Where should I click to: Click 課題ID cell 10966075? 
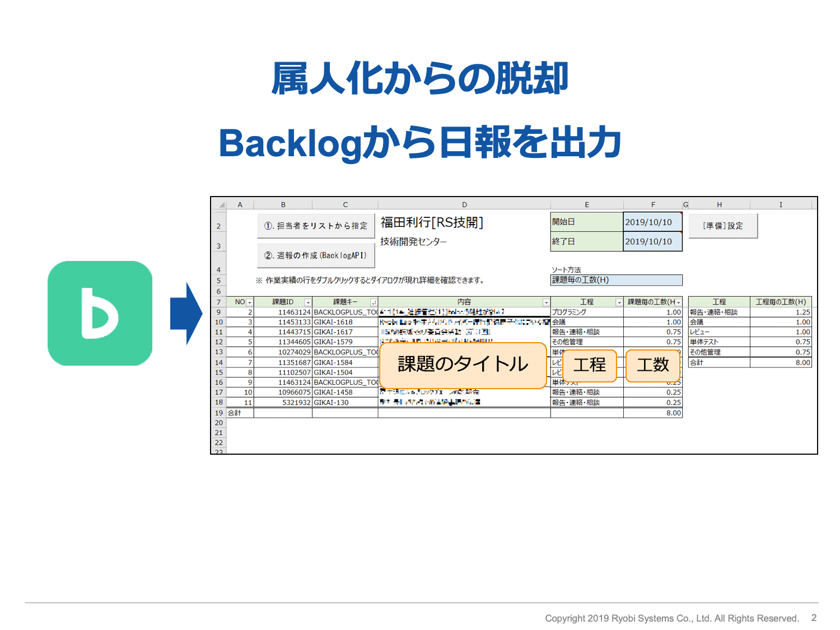pos(283,393)
